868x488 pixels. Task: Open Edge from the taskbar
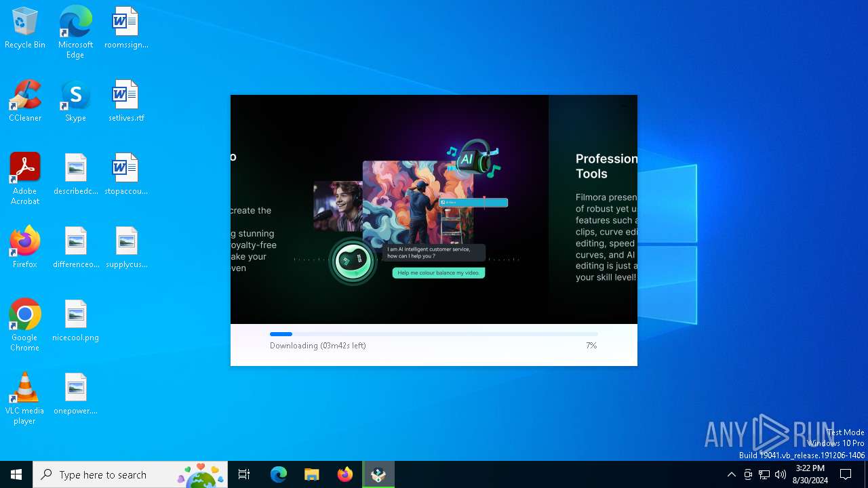[x=279, y=474]
